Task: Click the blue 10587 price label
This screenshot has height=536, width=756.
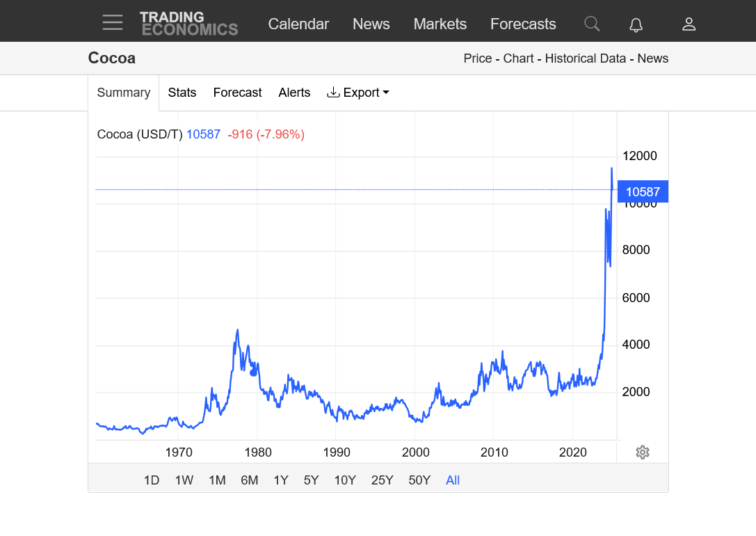Action: pos(643,191)
